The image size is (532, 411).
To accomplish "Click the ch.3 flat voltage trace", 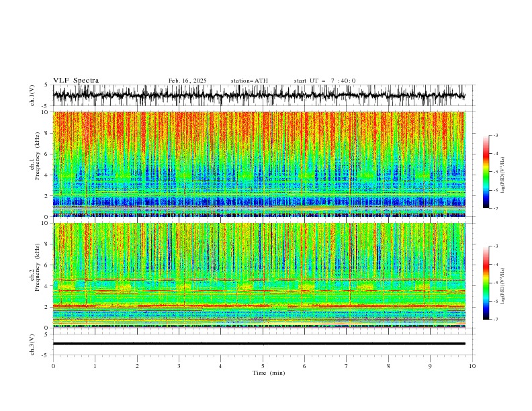I will 259,344.
